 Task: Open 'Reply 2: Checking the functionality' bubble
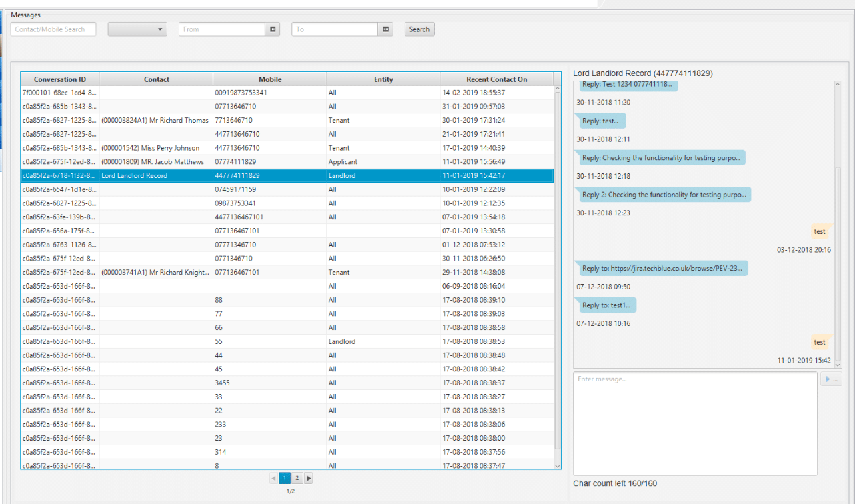664,195
